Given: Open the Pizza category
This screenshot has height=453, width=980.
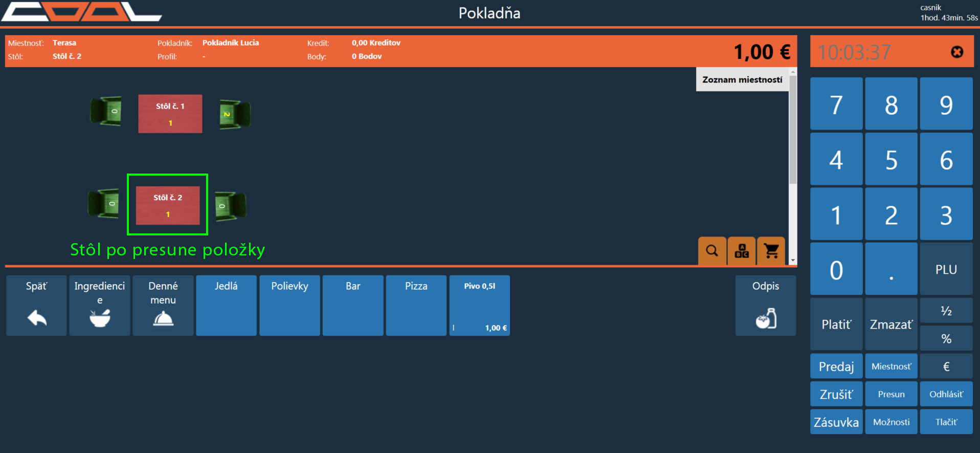Looking at the screenshot, I should (x=416, y=306).
